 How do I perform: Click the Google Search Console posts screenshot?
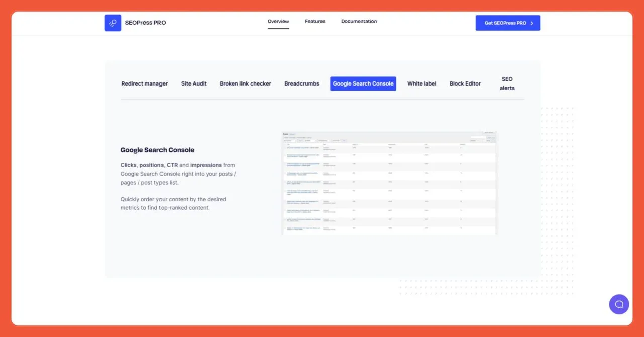click(389, 184)
